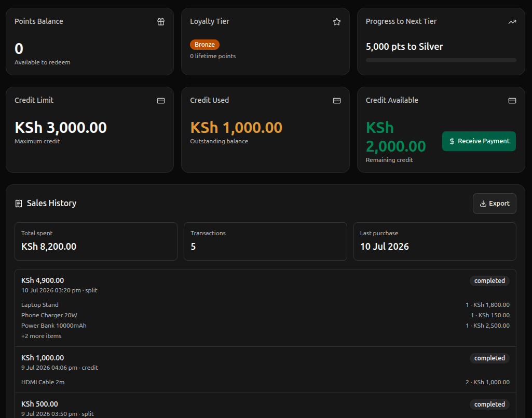Click the 'Outstanding balance' label

[x=219, y=141]
